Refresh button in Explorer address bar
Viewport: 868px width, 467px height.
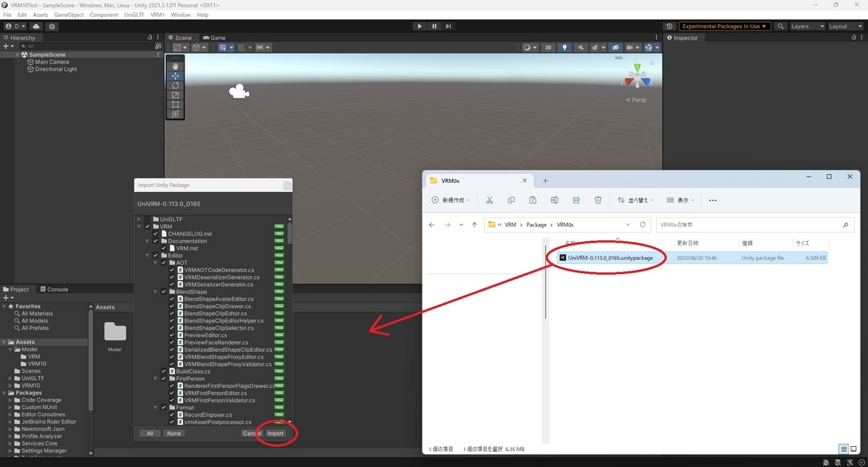point(642,224)
